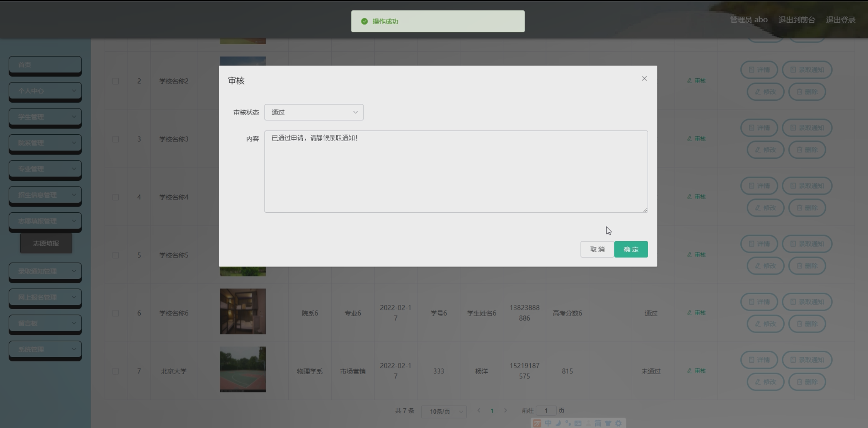The height and width of the screenshot is (428, 868).
Task: Click 详情 button in row 7
Action: pos(759,360)
